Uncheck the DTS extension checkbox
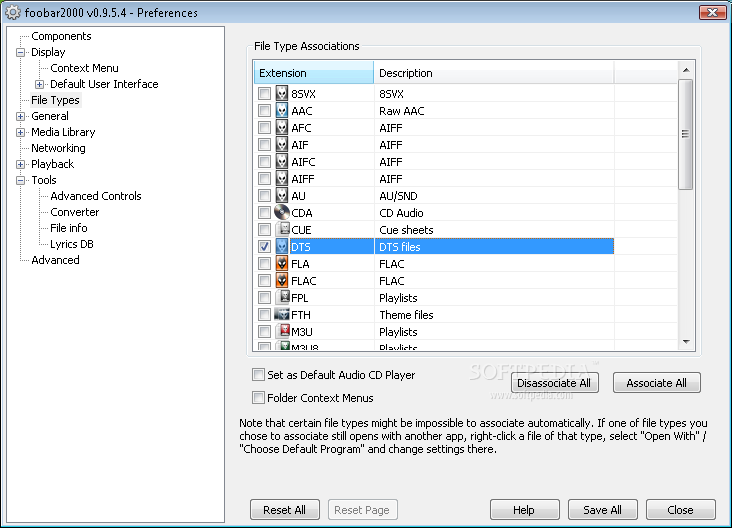This screenshot has height=528, width=732. [x=264, y=246]
